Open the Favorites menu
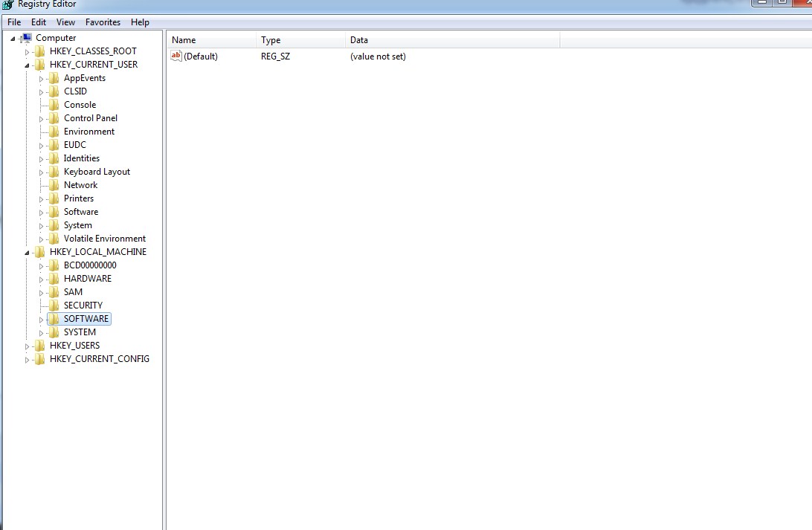812x530 pixels. point(103,22)
